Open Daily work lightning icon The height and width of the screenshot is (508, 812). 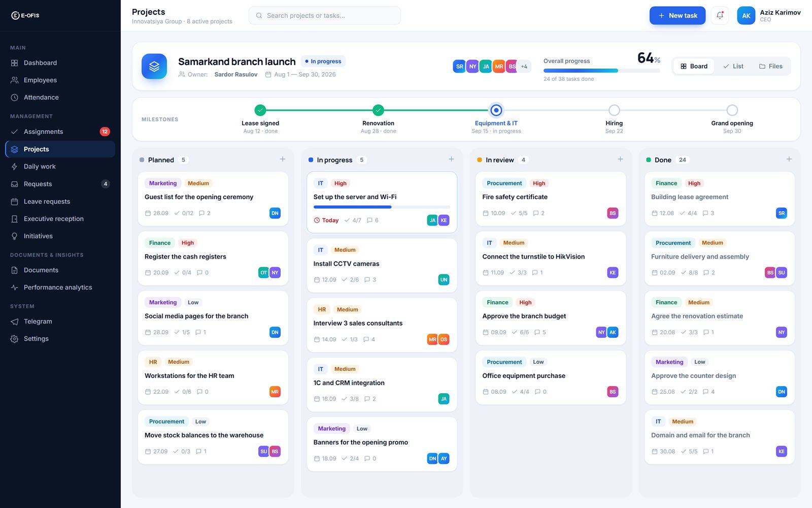(x=15, y=167)
